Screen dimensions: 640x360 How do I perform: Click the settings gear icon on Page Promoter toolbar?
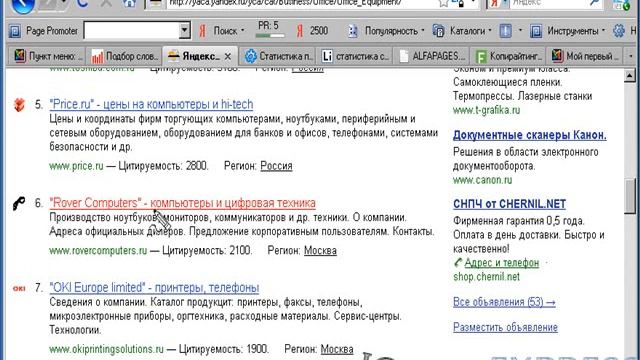(619, 31)
